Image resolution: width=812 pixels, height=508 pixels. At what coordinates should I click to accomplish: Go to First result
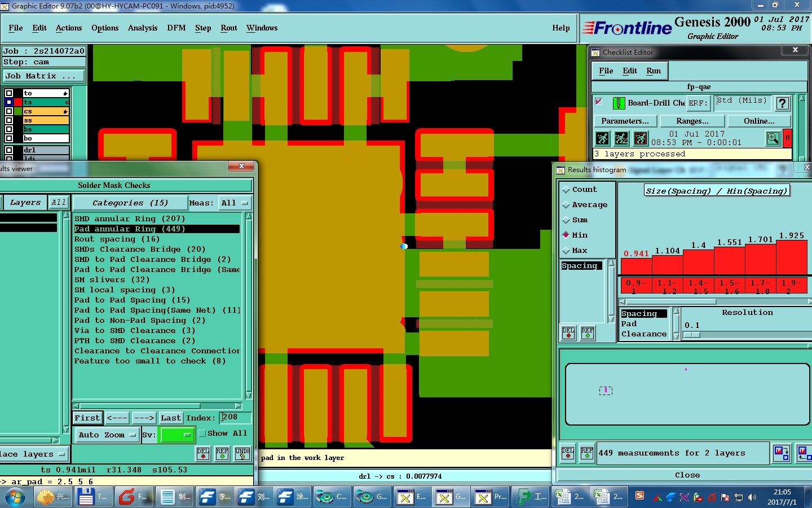click(x=87, y=418)
